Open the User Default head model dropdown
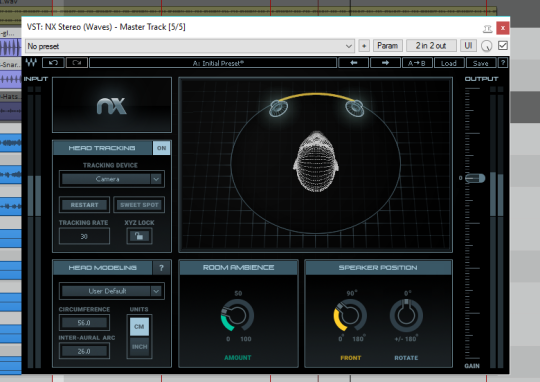This screenshot has height=382, width=540. 112,291
